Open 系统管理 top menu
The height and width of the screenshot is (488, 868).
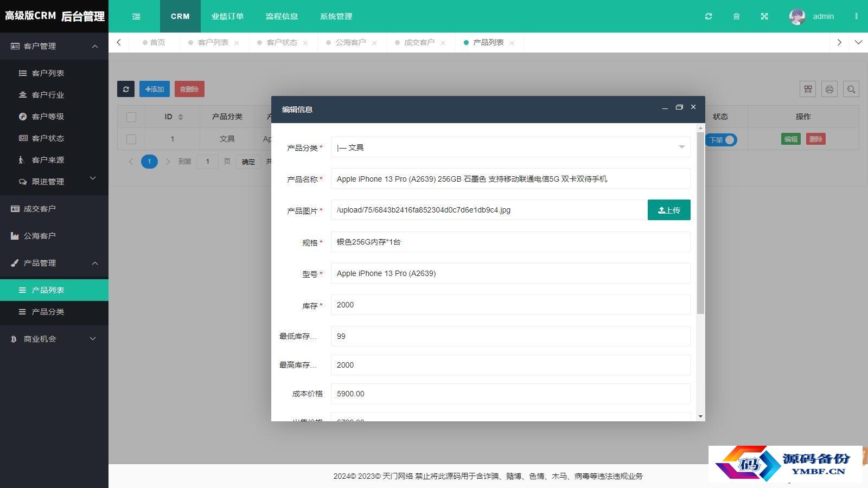[x=336, y=16]
